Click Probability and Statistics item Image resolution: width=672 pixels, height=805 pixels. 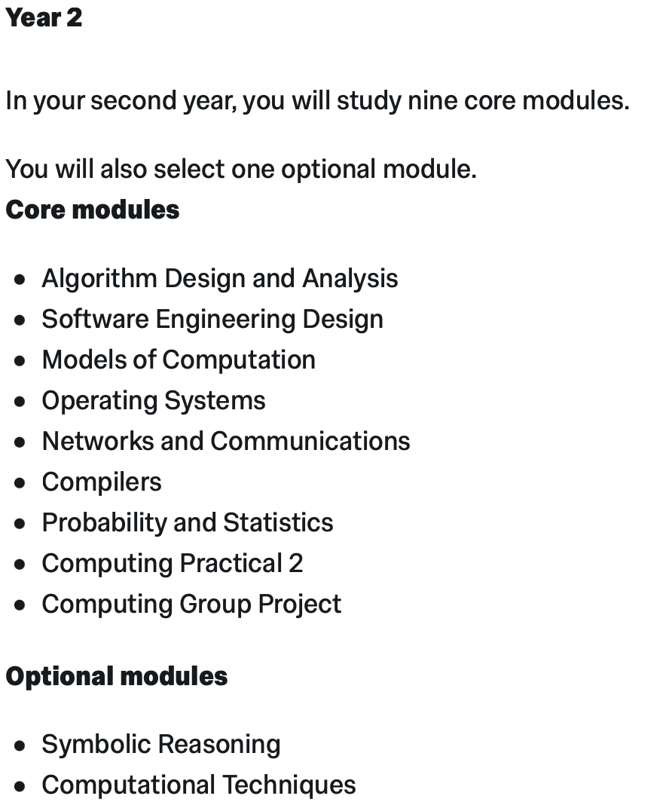coord(188,522)
